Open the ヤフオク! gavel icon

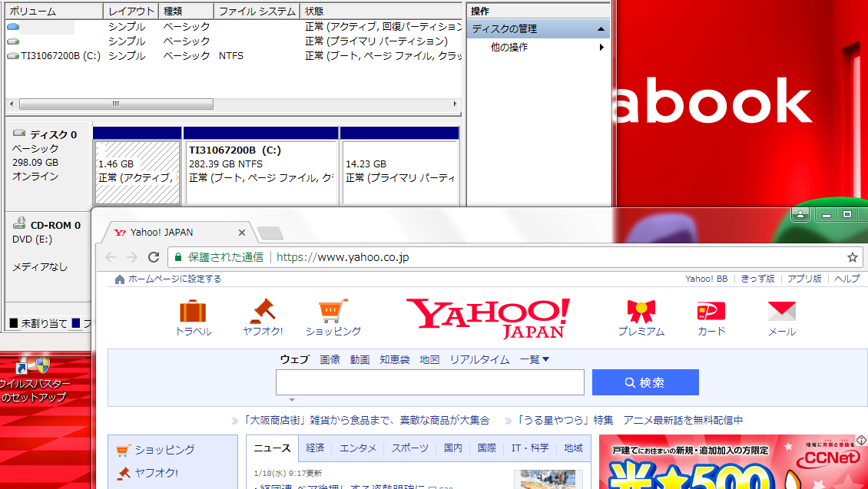[263, 311]
